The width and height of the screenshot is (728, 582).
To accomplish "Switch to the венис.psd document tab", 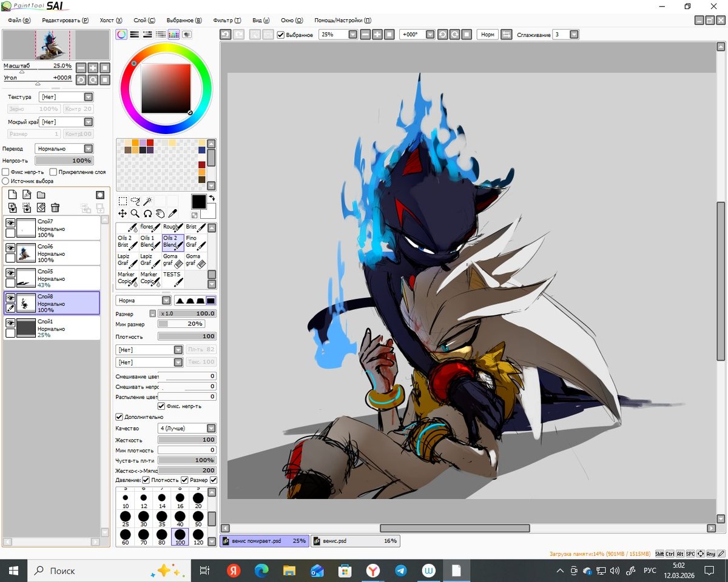I will point(355,541).
